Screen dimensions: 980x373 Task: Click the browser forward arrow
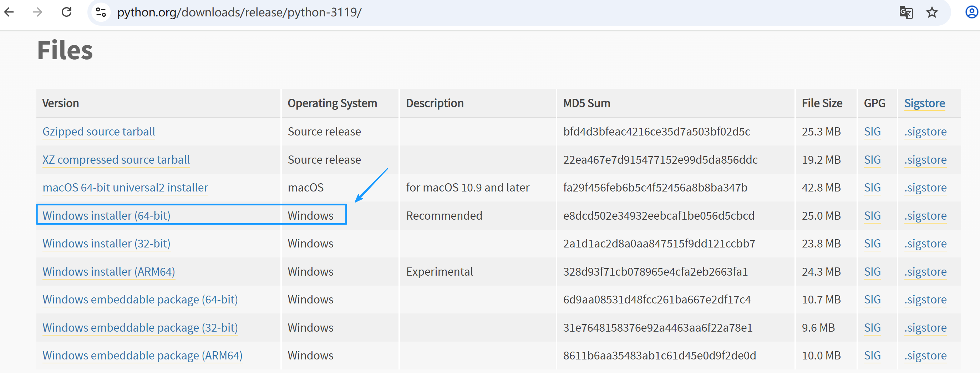click(x=37, y=12)
